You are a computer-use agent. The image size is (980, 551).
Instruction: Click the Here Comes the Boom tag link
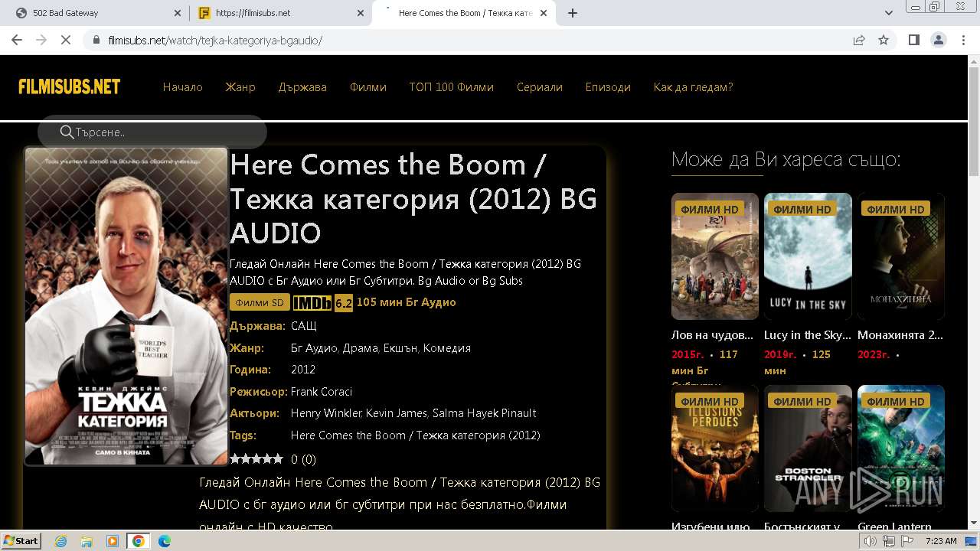[x=416, y=435]
